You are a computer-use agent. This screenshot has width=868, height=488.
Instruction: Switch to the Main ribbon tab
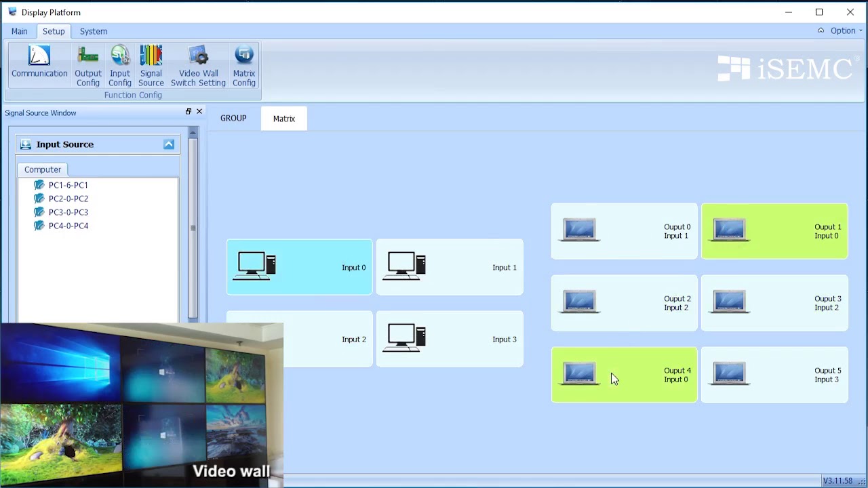[20, 31]
